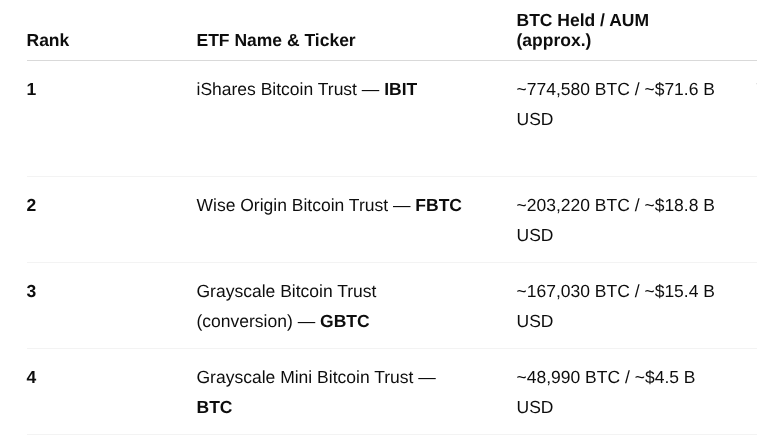Click the bold GBTC ticker

pos(344,321)
